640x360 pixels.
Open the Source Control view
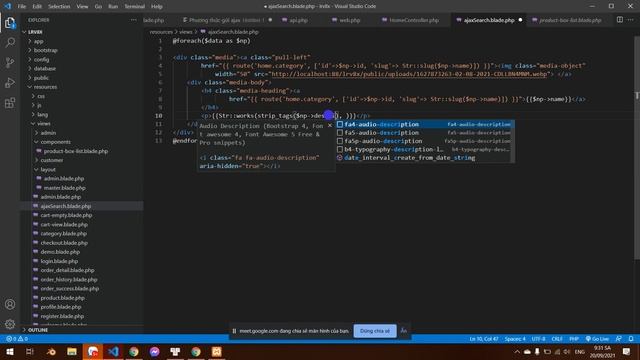[10, 62]
